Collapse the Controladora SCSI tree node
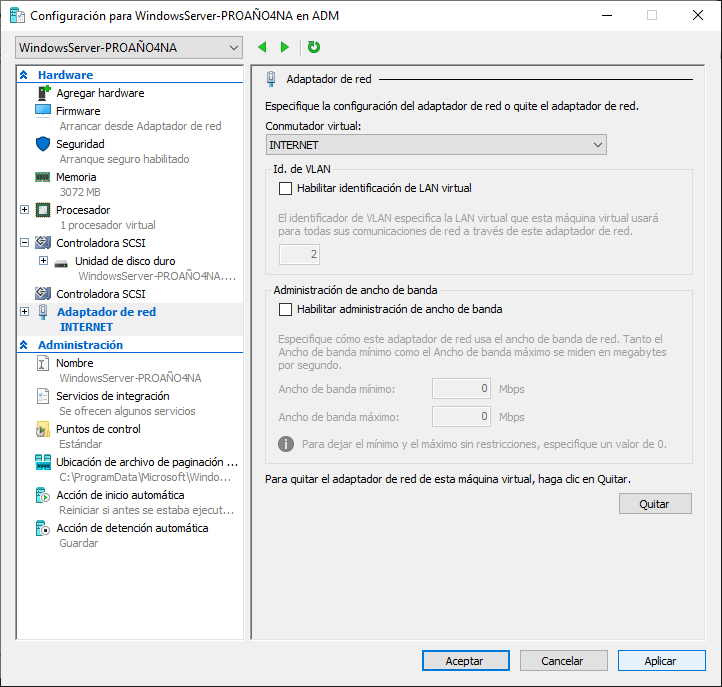Viewport: 722px width, 687px height. point(25,242)
